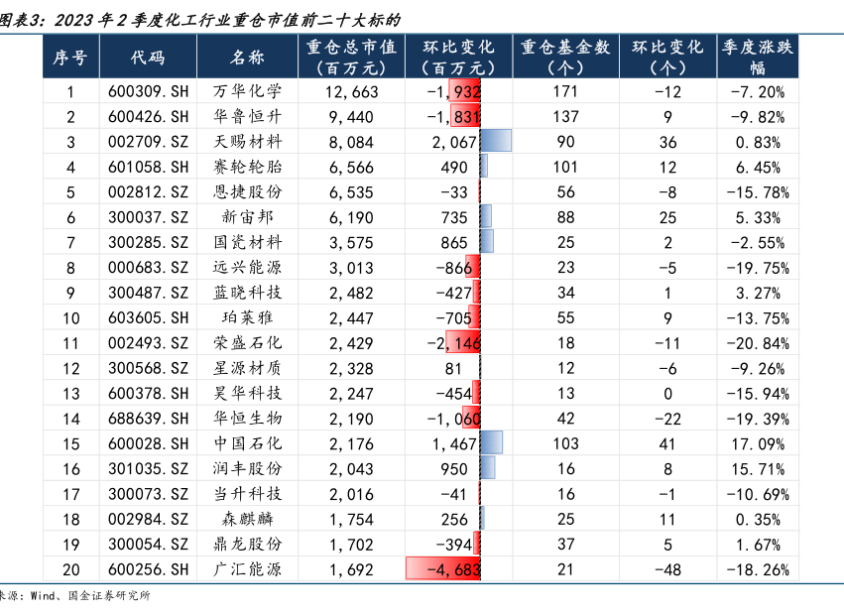The image size is (844, 616).
Task: Click the 名称 column header
Action: click(248, 58)
